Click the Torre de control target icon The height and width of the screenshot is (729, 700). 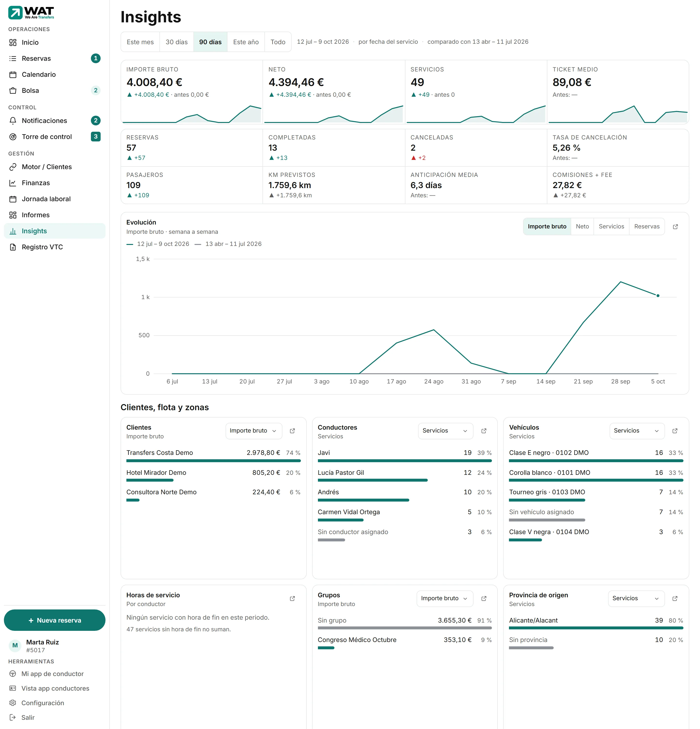pyautogui.click(x=13, y=137)
